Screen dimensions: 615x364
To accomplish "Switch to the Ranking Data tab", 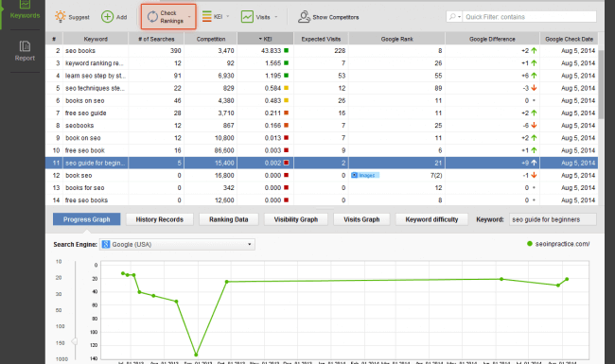I will 229,219.
